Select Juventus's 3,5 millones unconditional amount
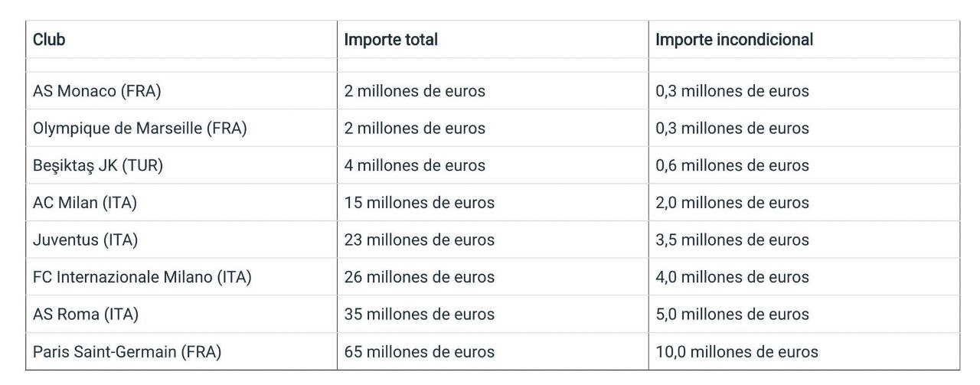This screenshot has width=980, height=385. point(732,240)
